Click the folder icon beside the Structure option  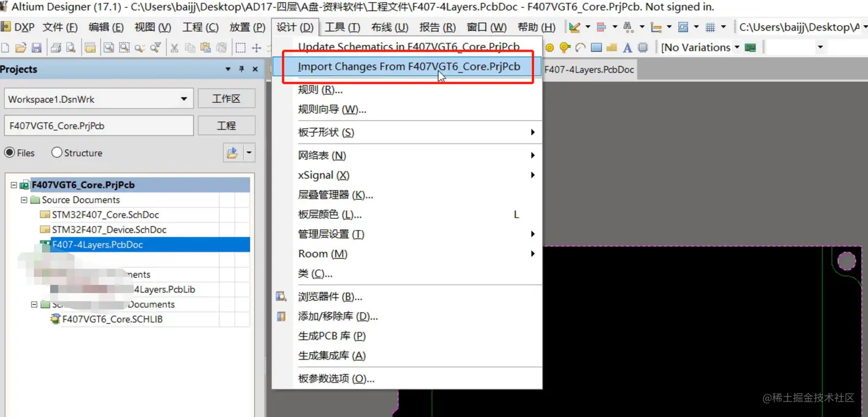232,153
